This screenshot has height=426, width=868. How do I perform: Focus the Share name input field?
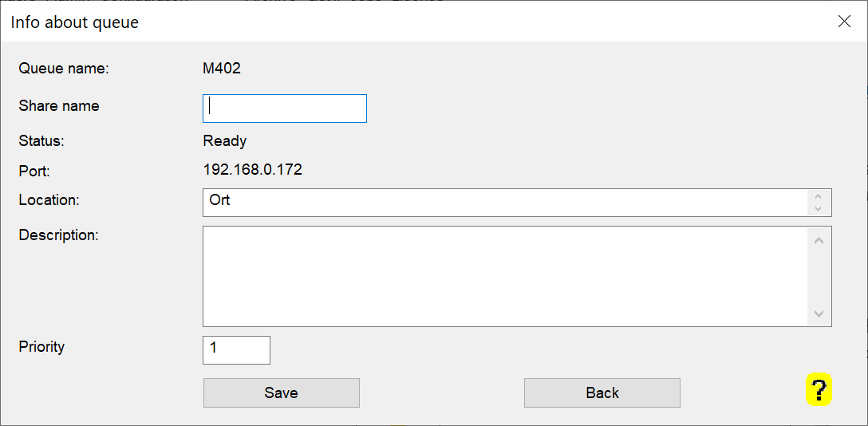[285, 108]
